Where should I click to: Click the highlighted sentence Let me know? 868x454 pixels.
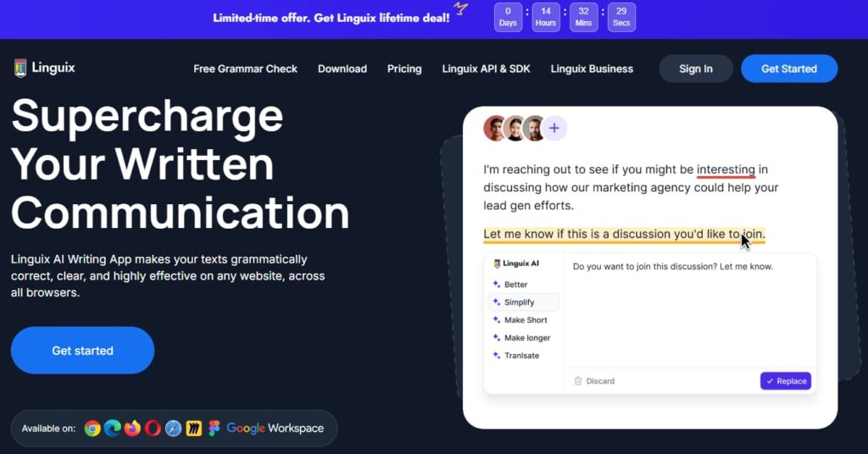click(x=624, y=234)
